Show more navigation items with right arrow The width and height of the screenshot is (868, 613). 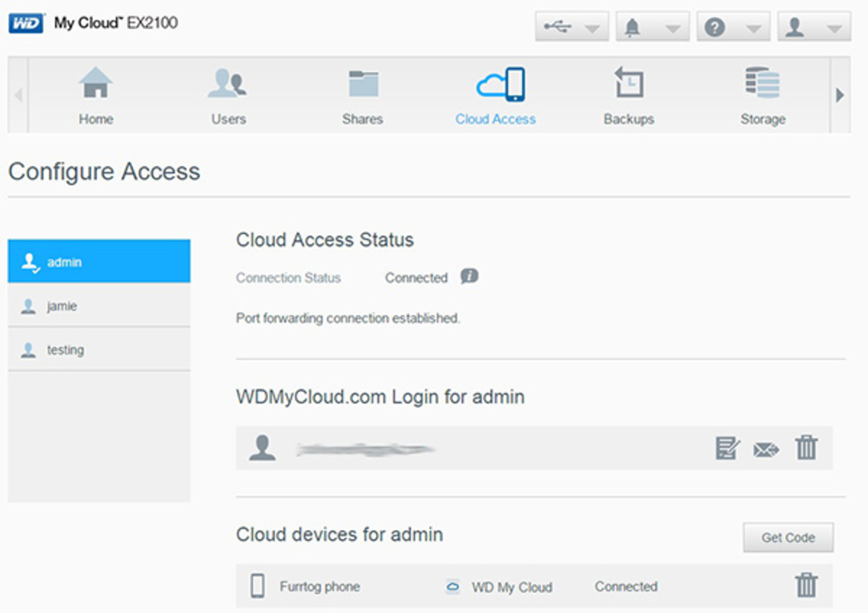[840, 95]
